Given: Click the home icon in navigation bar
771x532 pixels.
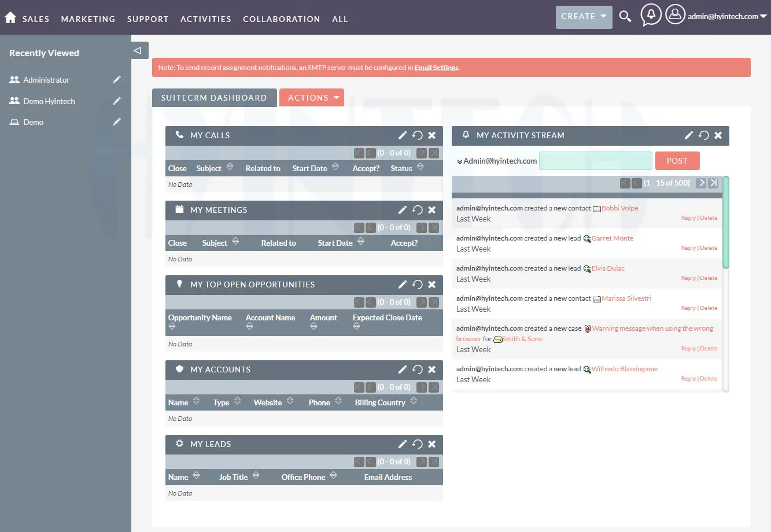Looking at the screenshot, I should point(10,18).
